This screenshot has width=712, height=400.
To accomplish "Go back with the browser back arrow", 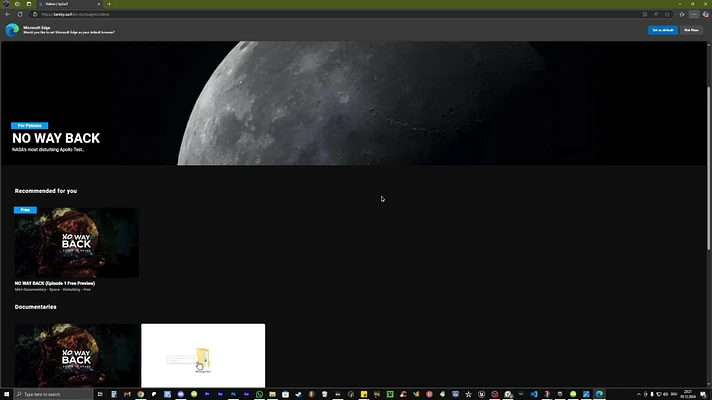I will [x=8, y=15].
